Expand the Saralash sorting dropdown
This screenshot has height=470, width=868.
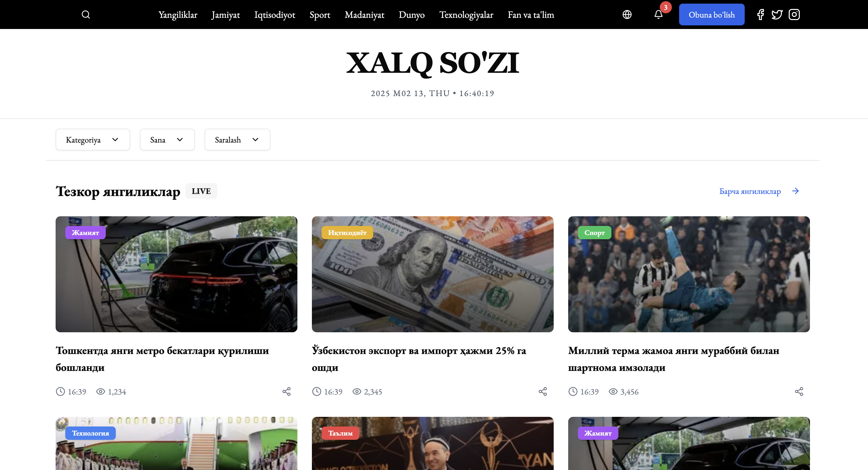237,140
